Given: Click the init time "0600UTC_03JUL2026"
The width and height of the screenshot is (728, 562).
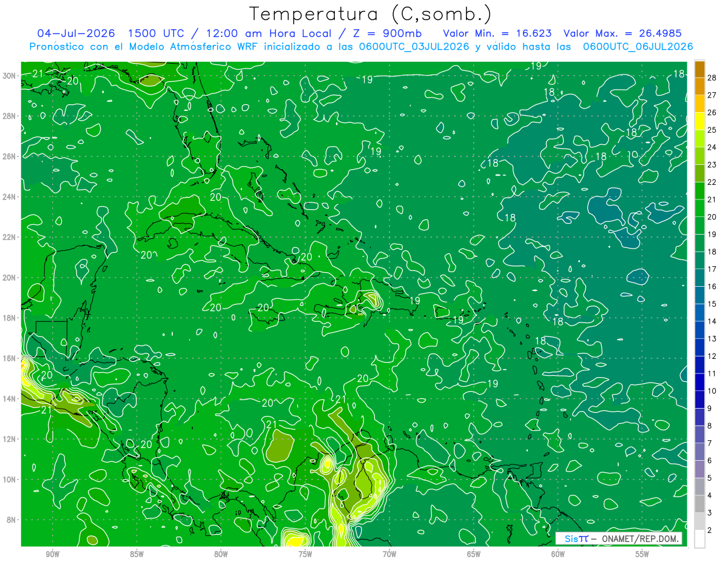Looking at the screenshot, I should coord(414,46).
